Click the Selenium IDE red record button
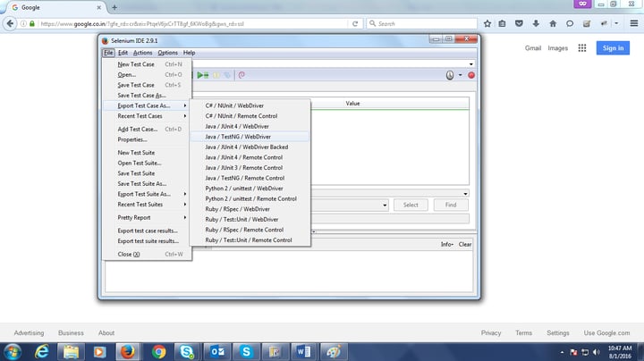The image size is (644, 361). coord(471,75)
